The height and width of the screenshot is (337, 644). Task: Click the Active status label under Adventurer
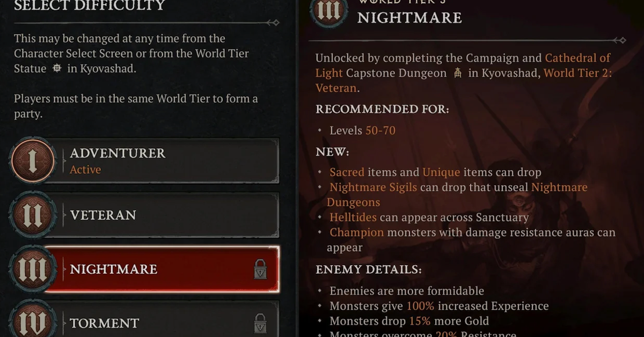click(85, 170)
